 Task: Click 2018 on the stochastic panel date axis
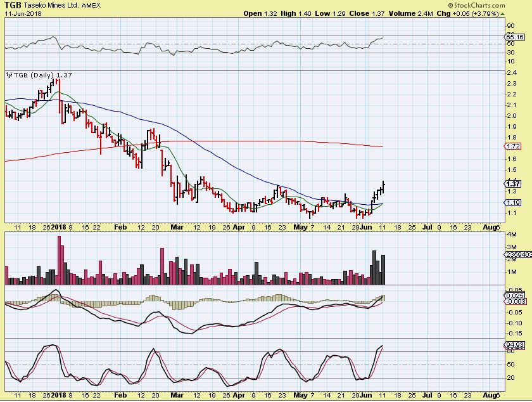pyautogui.click(x=59, y=395)
